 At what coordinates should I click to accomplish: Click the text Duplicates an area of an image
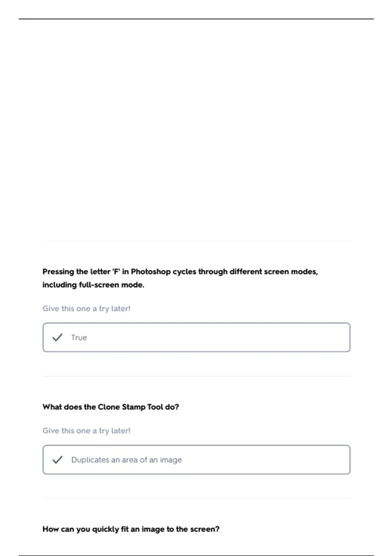point(126,460)
